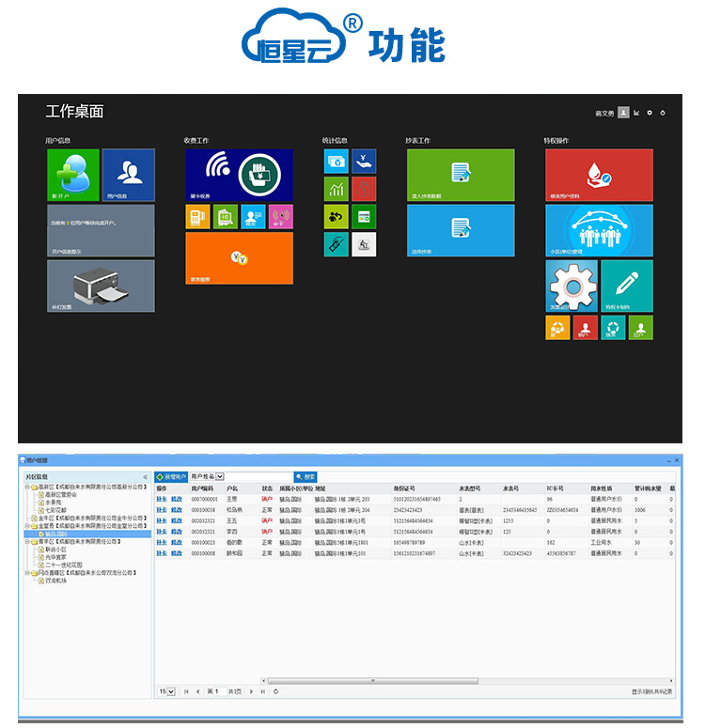Click the yellow-green people-return statistics tile
This screenshot has height=728, width=705.
point(336,217)
